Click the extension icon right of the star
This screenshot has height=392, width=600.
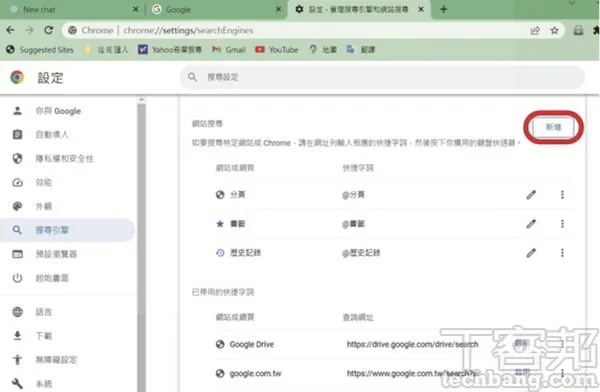click(578, 31)
